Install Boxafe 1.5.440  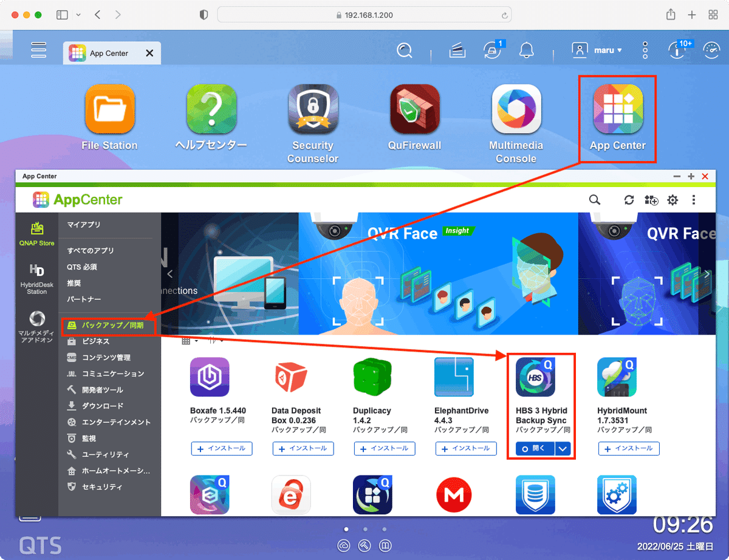click(222, 449)
